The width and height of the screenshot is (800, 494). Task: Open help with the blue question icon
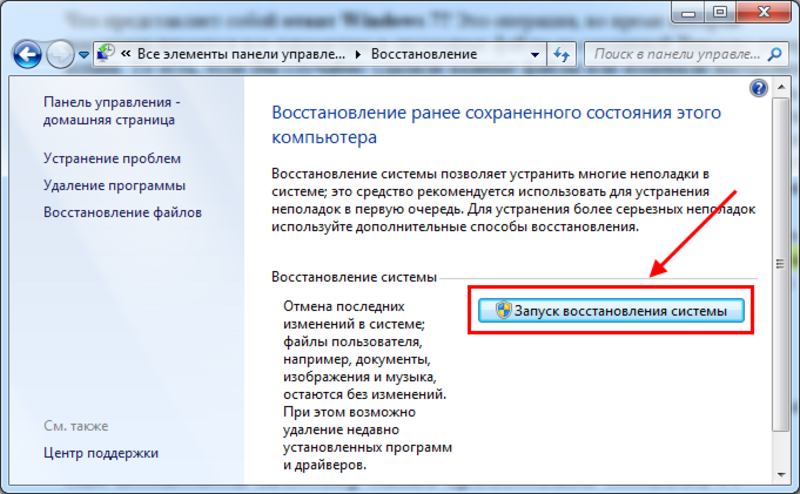(759, 88)
